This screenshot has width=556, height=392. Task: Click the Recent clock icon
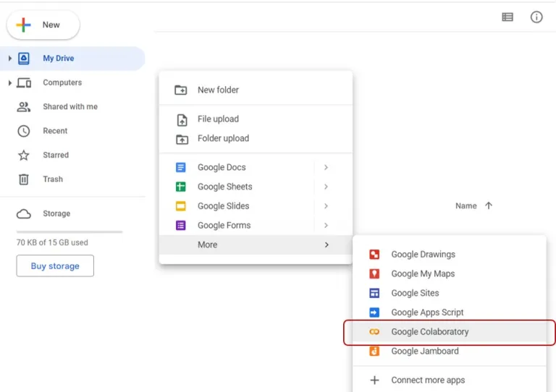[x=24, y=131]
